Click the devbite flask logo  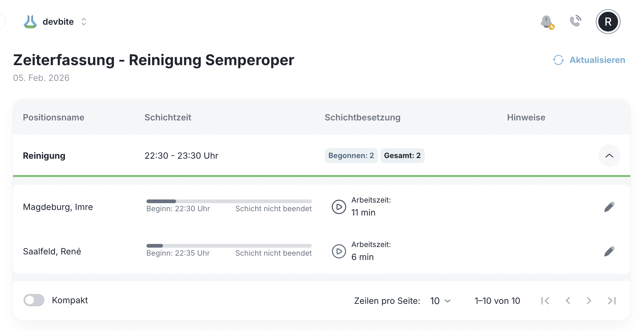pyautogui.click(x=30, y=22)
